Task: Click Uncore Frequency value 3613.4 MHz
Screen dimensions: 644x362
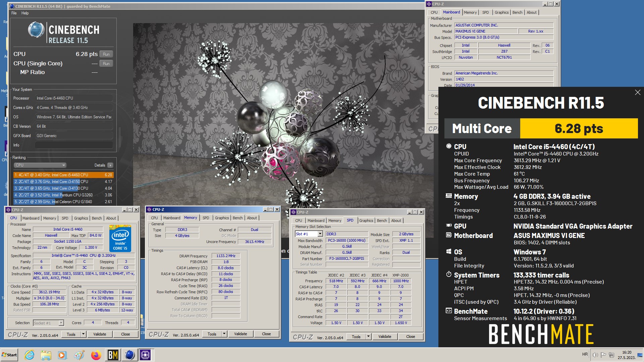Action: 255,242
